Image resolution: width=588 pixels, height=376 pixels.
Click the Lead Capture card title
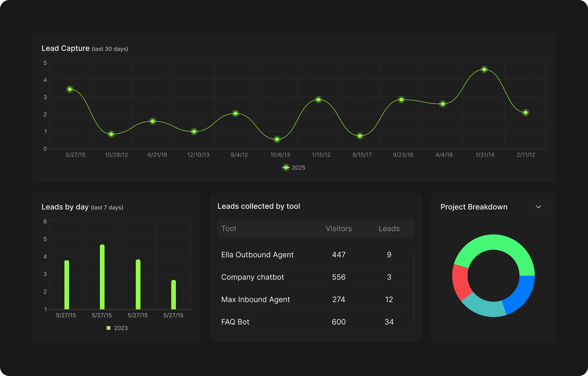[65, 48]
